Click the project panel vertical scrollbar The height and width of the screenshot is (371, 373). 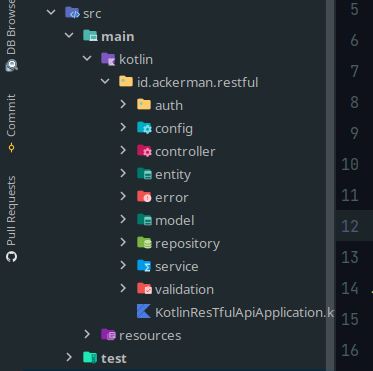330,185
